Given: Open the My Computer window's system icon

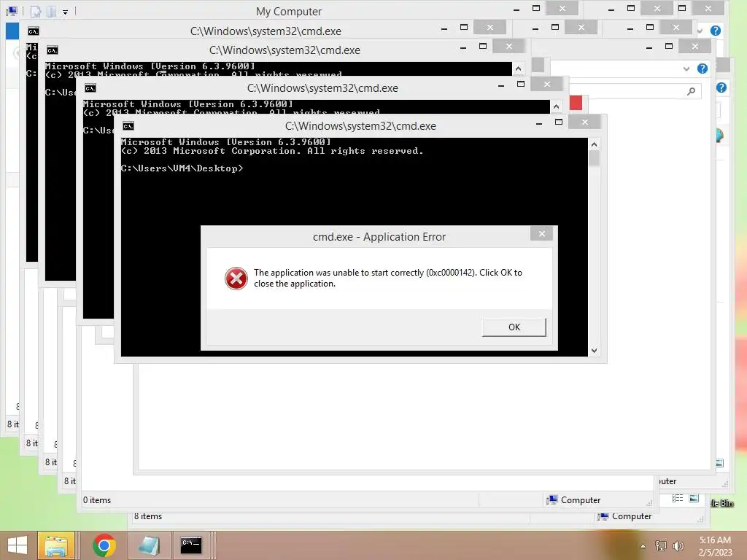Looking at the screenshot, I should [x=12, y=11].
